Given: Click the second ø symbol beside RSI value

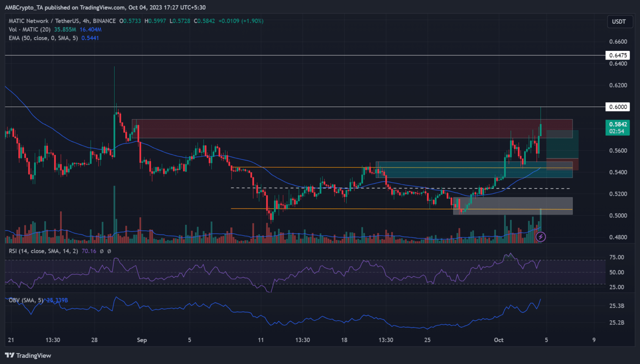Looking at the screenshot, I should [x=109, y=251].
